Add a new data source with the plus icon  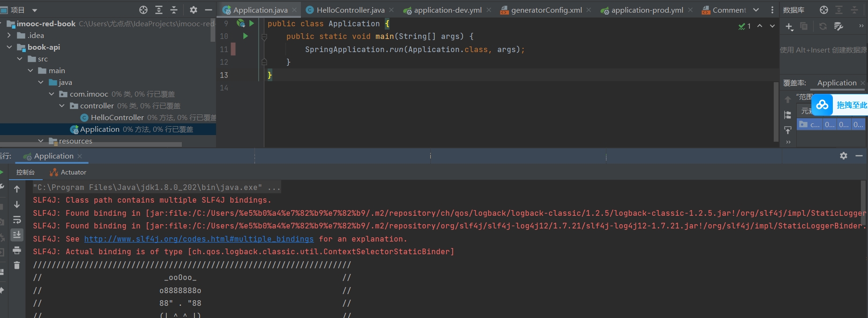point(789,27)
